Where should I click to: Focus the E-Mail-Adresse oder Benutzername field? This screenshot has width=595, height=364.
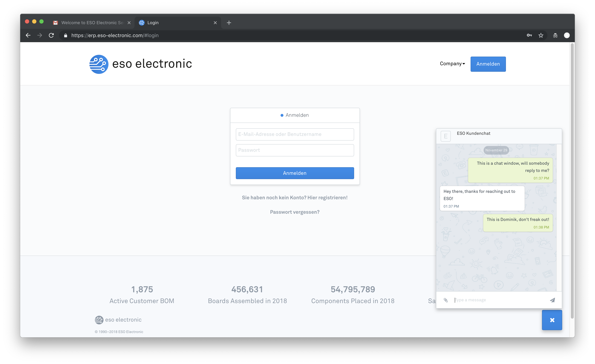tap(295, 134)
